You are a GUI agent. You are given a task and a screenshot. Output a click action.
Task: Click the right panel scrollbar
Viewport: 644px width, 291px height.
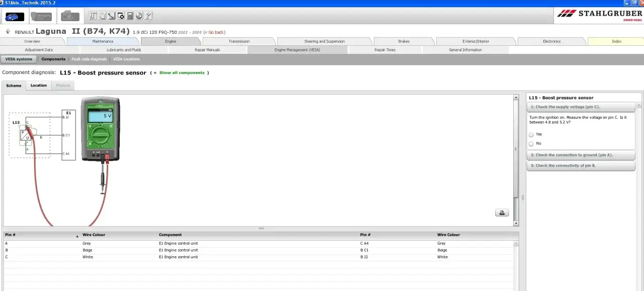point(639,196)
